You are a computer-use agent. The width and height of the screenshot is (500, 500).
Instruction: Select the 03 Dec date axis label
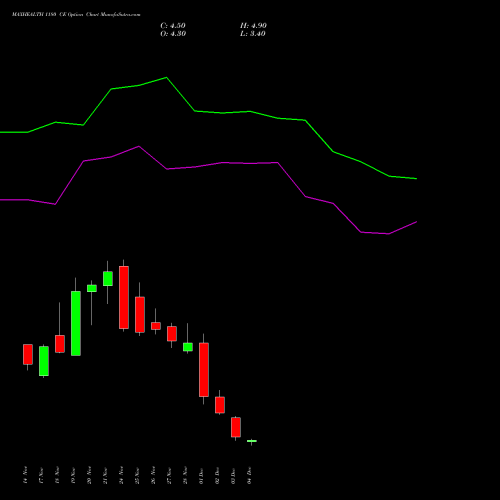click(233, 475)
